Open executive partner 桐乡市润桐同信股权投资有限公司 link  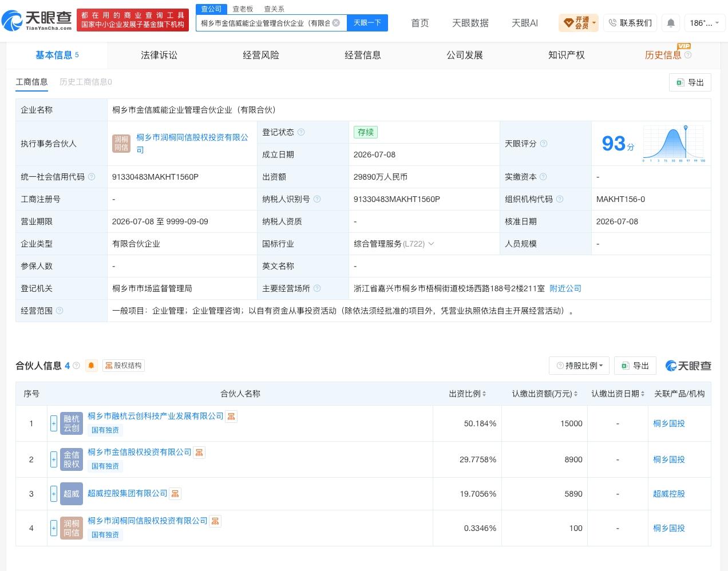(192, 144)
